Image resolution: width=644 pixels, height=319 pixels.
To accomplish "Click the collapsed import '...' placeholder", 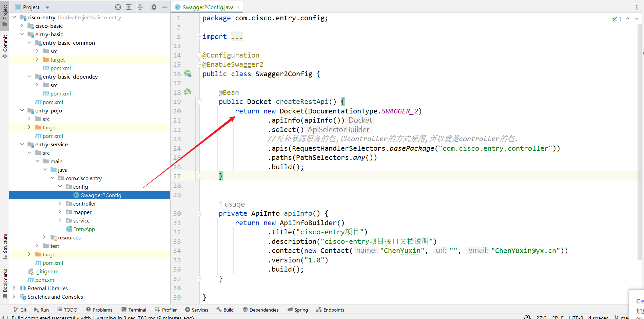I will (x=237, y=37).
